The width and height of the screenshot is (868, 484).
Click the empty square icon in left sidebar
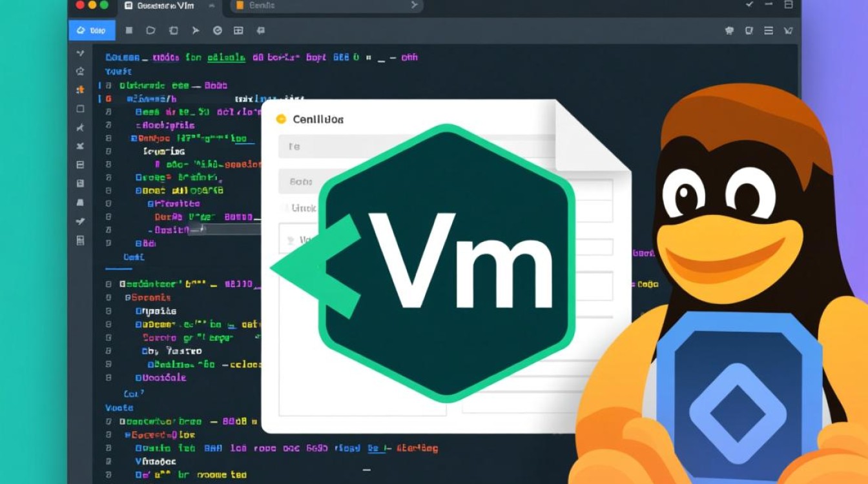(x=80, y=108)
